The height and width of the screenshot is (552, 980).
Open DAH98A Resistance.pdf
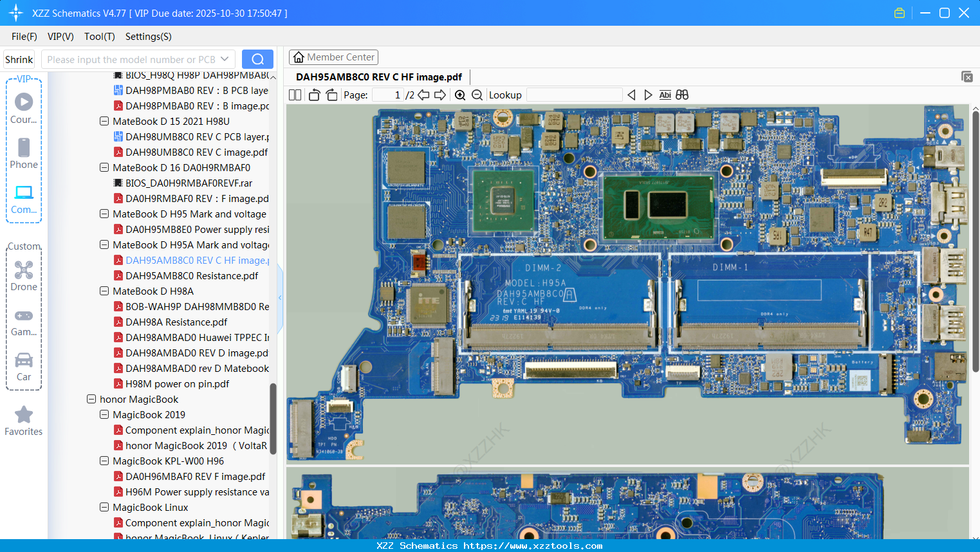pyautogui.click(x=171, y=322)
